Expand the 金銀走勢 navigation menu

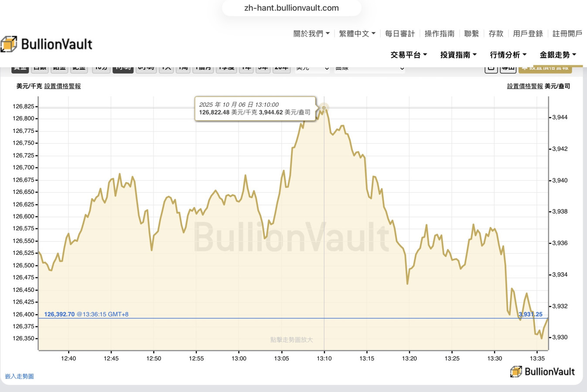558,55
